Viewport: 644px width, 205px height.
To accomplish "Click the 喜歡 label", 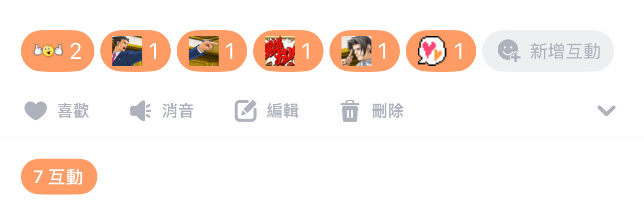I will (73, 111).
